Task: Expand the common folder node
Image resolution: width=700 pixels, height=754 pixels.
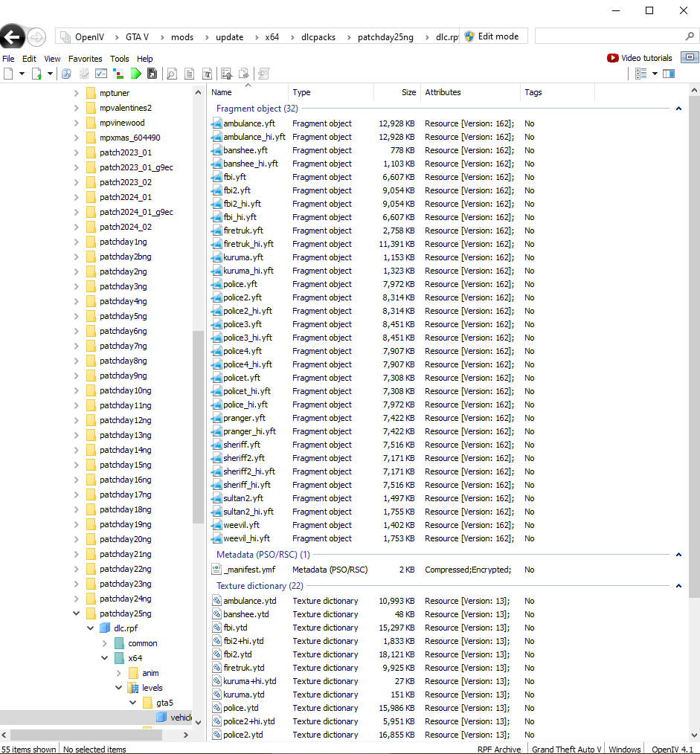Action: pyautogui.click(x=104, y=643)
